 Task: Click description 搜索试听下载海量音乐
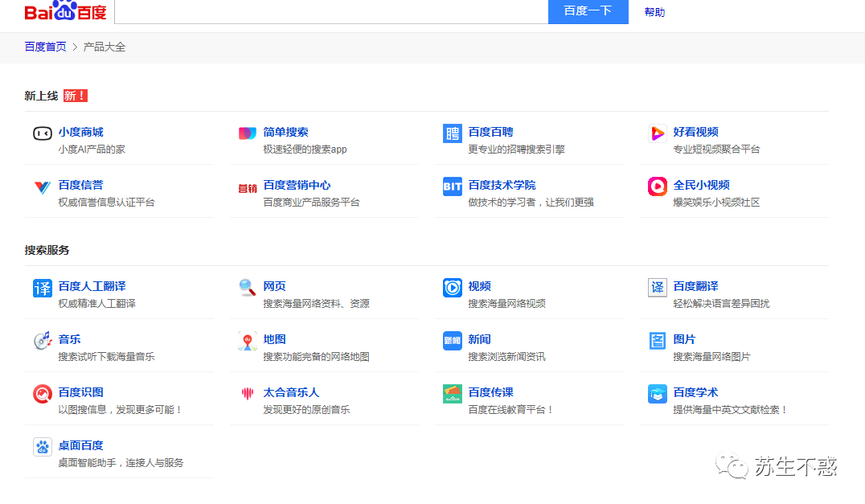[106, 357]
